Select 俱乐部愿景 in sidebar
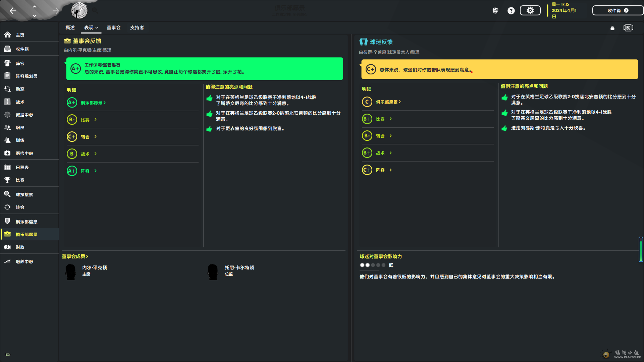This screenshot has width=644, height=362. pos(29,234)
